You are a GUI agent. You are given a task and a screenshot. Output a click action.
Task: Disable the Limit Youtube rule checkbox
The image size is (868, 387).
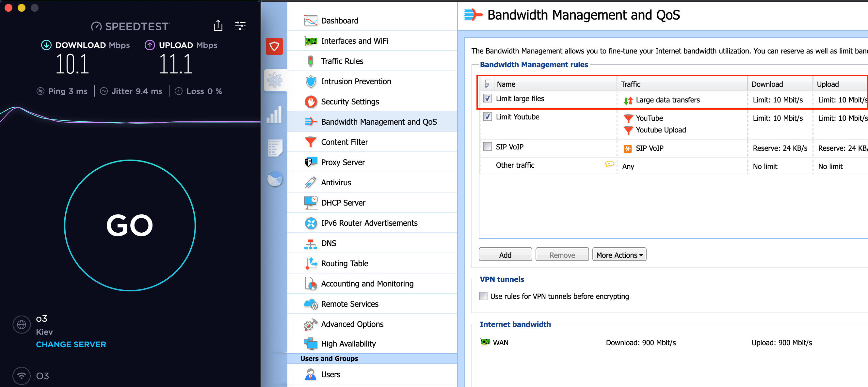pos(487,116)
